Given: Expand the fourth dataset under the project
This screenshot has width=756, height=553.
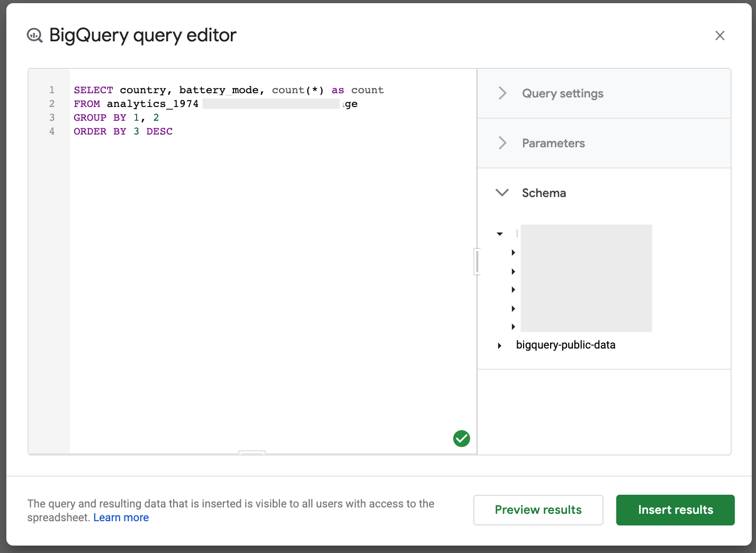Looking at the screenshot, I should pyautogui.click(x=513, y=309).
